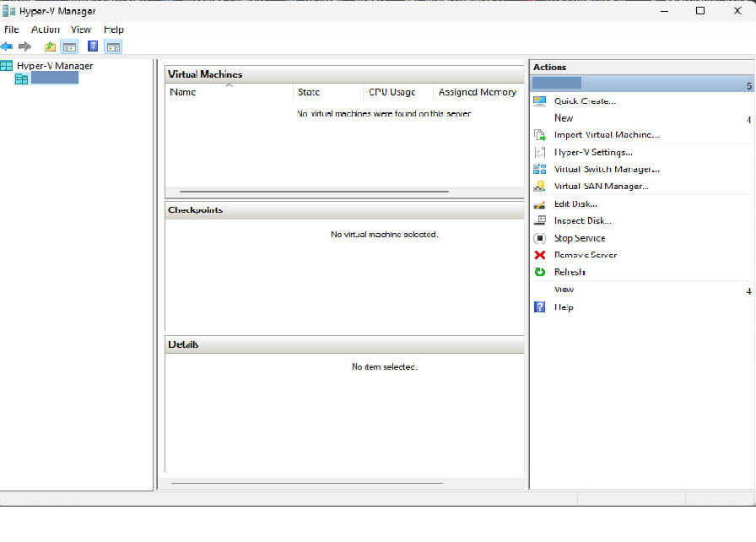Image resolution: width=756 pixels, height=542 pixels.
Task: Click the Checkpoints section header
Action: point(344,210)
